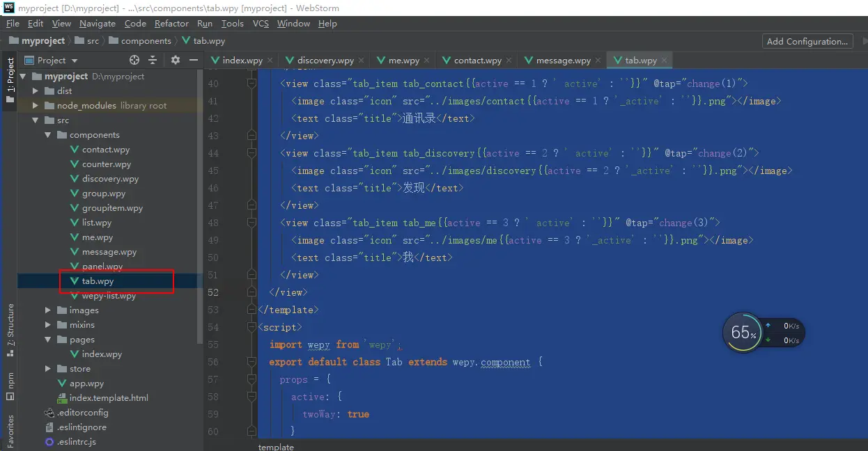
Task: Expand the images folder
Action: pyautogui.click(x=48, y=310)
